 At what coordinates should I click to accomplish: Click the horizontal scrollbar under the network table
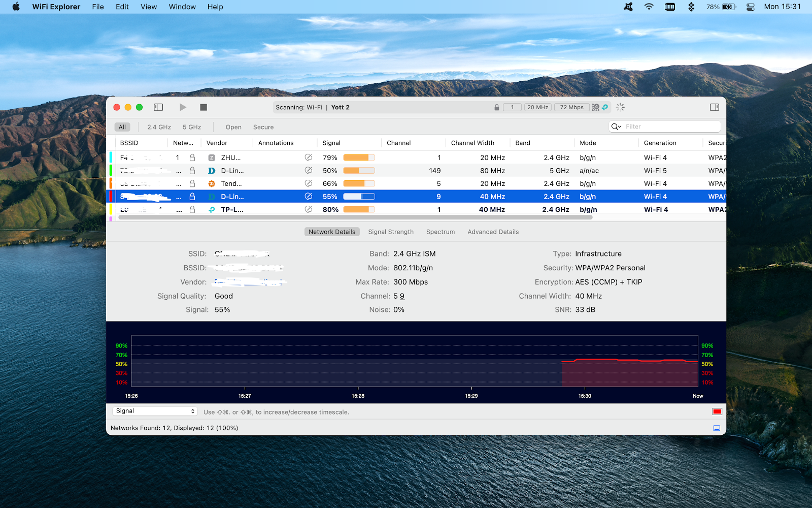355,217
